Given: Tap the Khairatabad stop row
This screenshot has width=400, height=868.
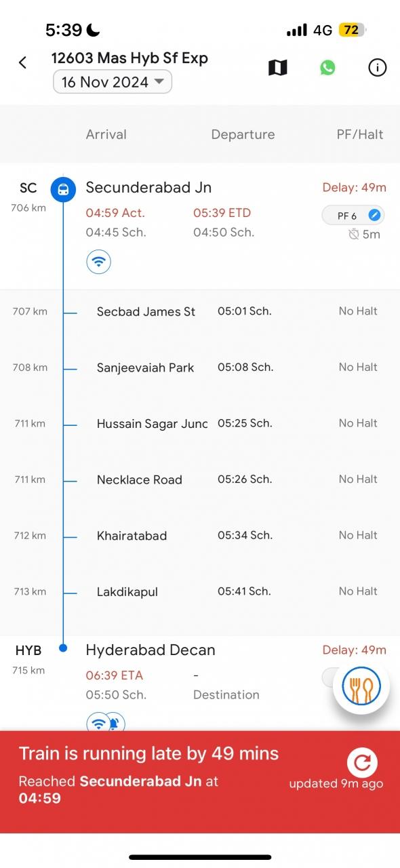Looking at the screenshot, I should [x=200, y=535].
